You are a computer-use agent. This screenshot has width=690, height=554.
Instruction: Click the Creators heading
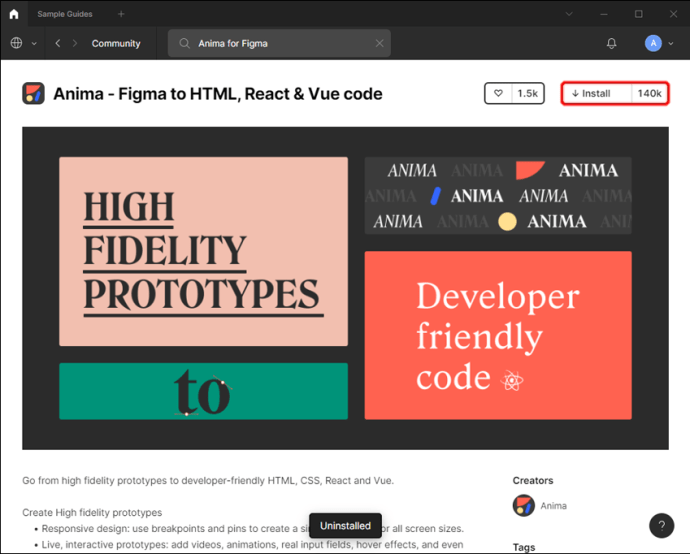tap(533, 481)
